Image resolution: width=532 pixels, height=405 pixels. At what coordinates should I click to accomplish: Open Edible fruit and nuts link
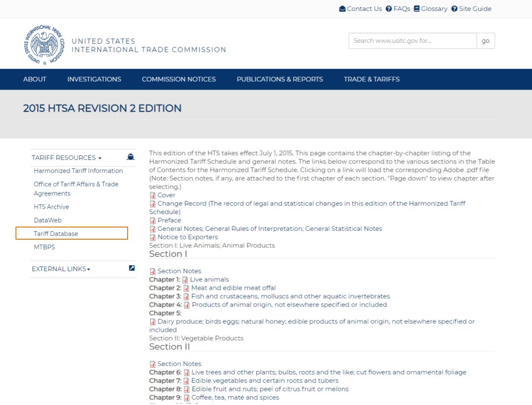pos(270,389)
